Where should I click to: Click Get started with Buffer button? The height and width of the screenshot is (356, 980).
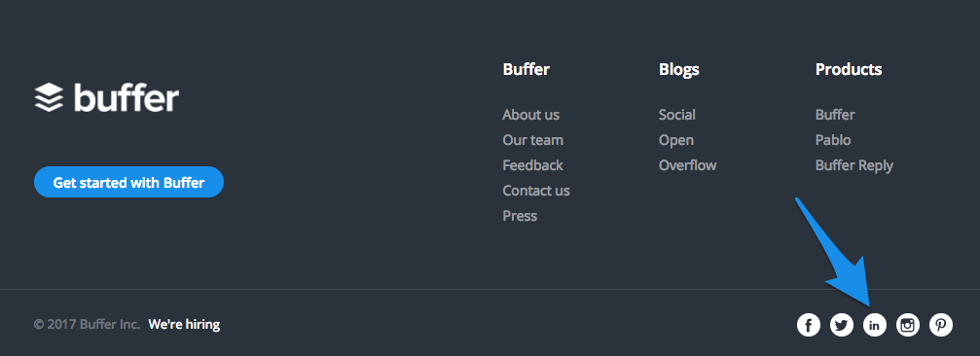[128, 182]
